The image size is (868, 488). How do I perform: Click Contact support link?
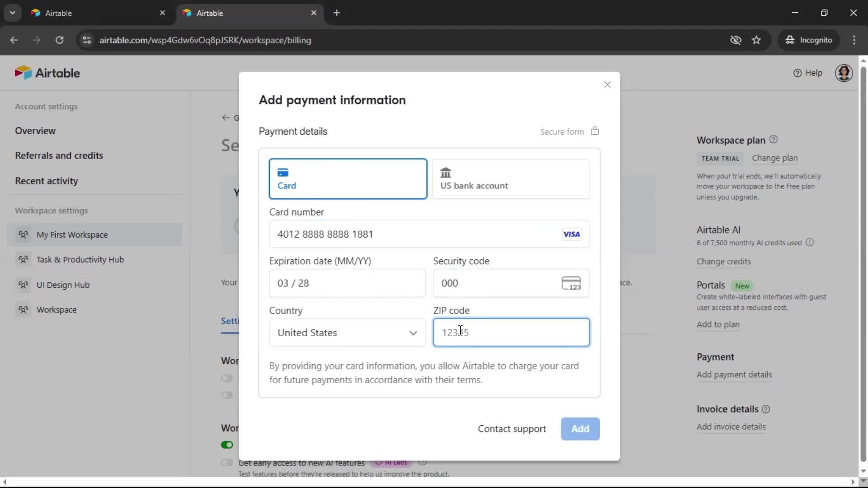pos(512,429)
